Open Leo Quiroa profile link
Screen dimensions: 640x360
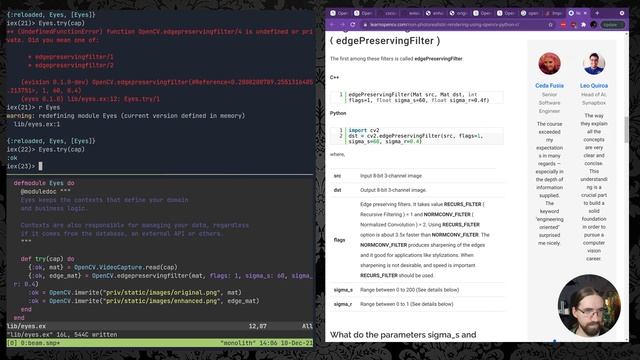tap(594, 86)
